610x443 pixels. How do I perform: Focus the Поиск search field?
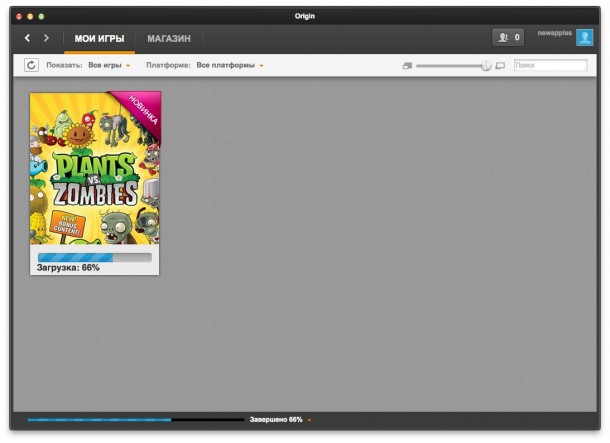tap(550, 65)
